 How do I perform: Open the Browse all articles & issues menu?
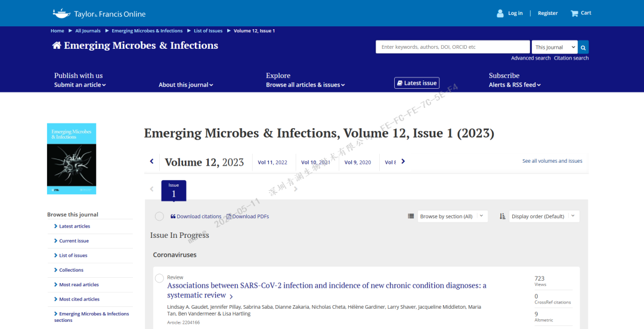(x=305, y=85)
